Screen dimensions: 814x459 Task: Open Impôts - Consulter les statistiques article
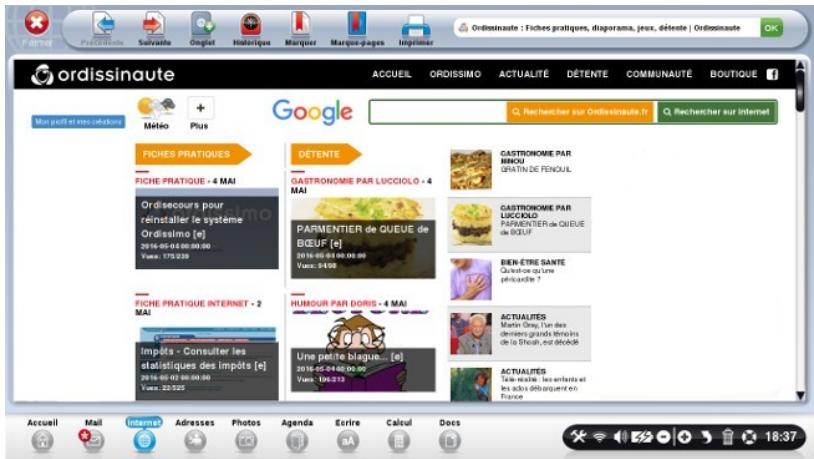[x=207, y=363]
